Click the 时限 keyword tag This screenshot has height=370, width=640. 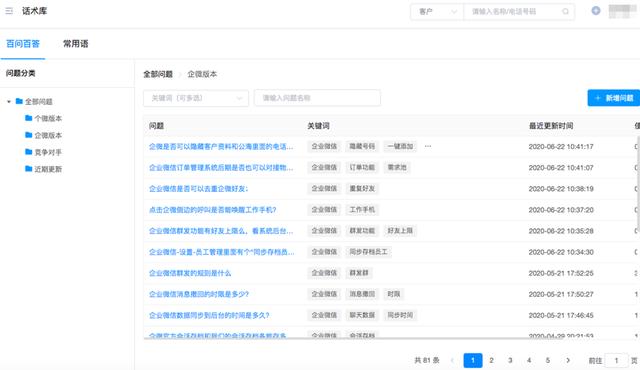coord(393,294)
